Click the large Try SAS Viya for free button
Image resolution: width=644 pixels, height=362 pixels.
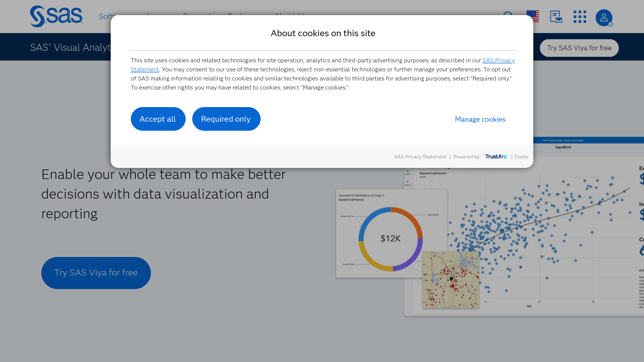point(96,273)
